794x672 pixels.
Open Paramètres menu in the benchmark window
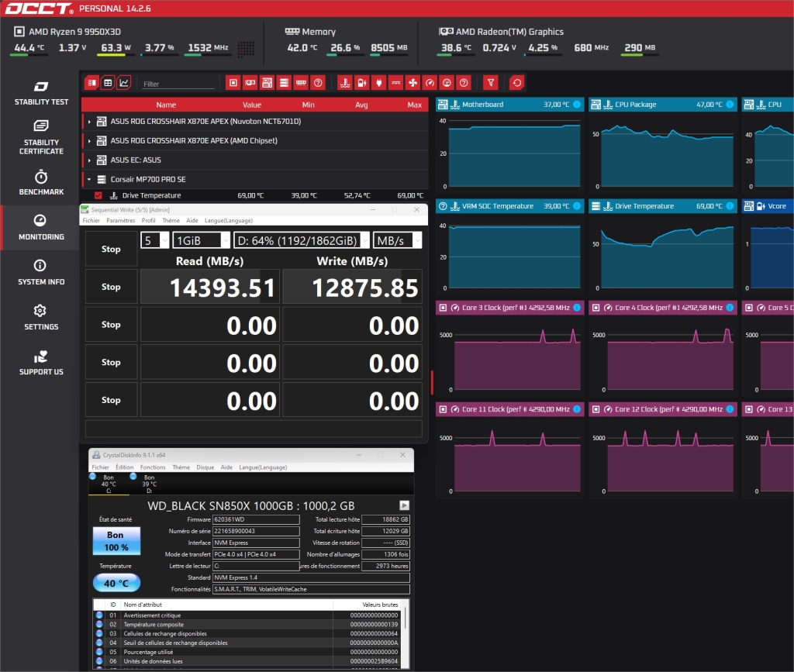[120, 221]
